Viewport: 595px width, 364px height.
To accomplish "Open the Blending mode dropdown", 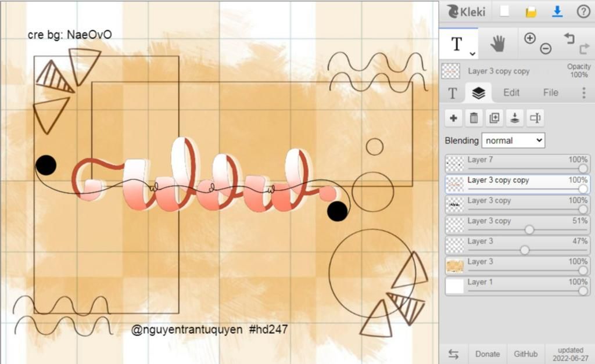I will (x=513, y=140).
